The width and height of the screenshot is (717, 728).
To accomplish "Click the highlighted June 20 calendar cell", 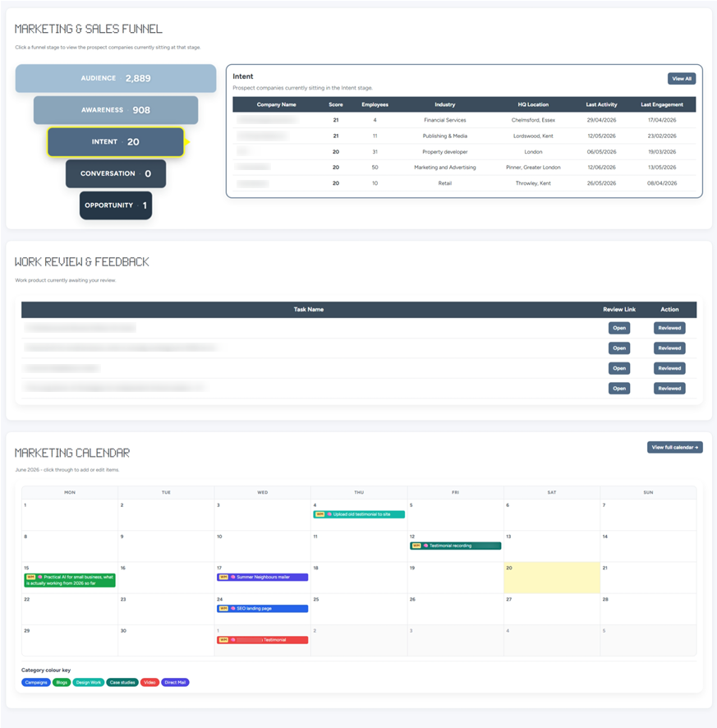I will (x=552, y=578).
